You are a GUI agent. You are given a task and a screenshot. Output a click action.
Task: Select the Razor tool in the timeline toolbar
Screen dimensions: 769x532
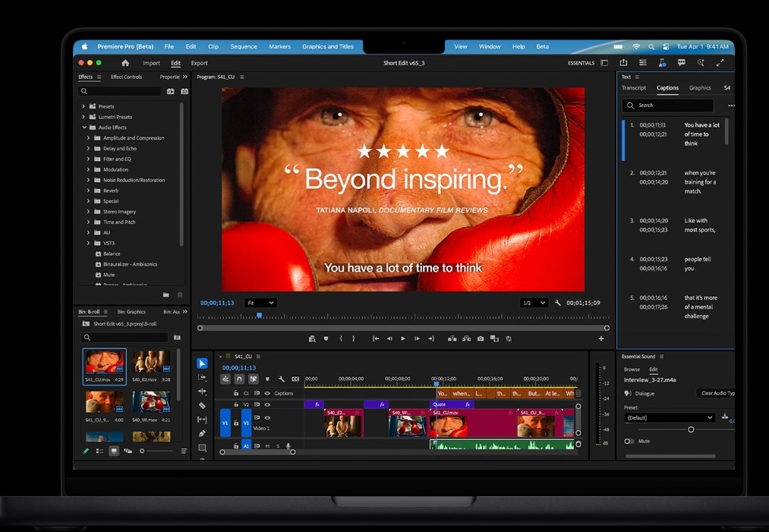click(202, 405)
